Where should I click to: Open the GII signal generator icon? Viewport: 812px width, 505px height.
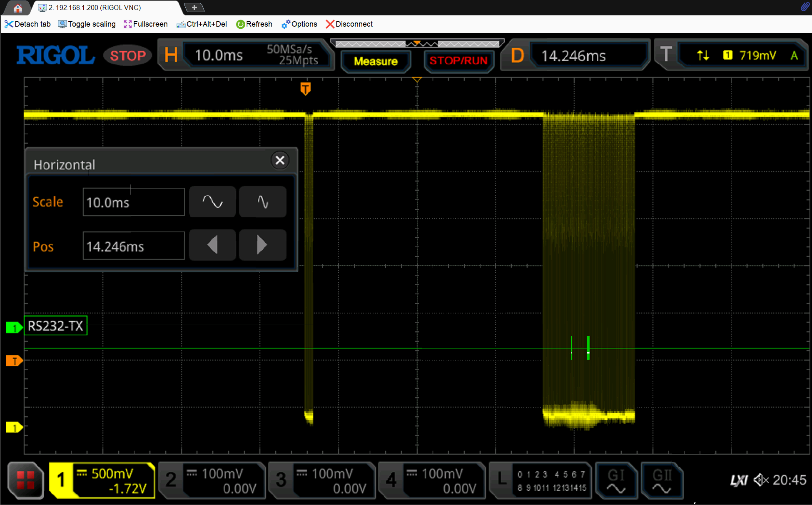tap(661, 480)
